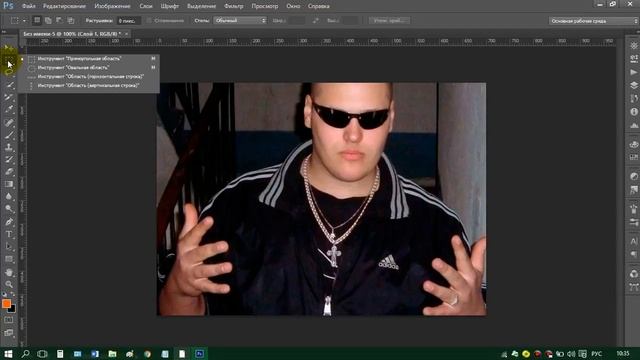This screenshot has height=360, width=640.
Task: Toggle the Сглаживание anti-alias checkbox
Action: point(149,20)
